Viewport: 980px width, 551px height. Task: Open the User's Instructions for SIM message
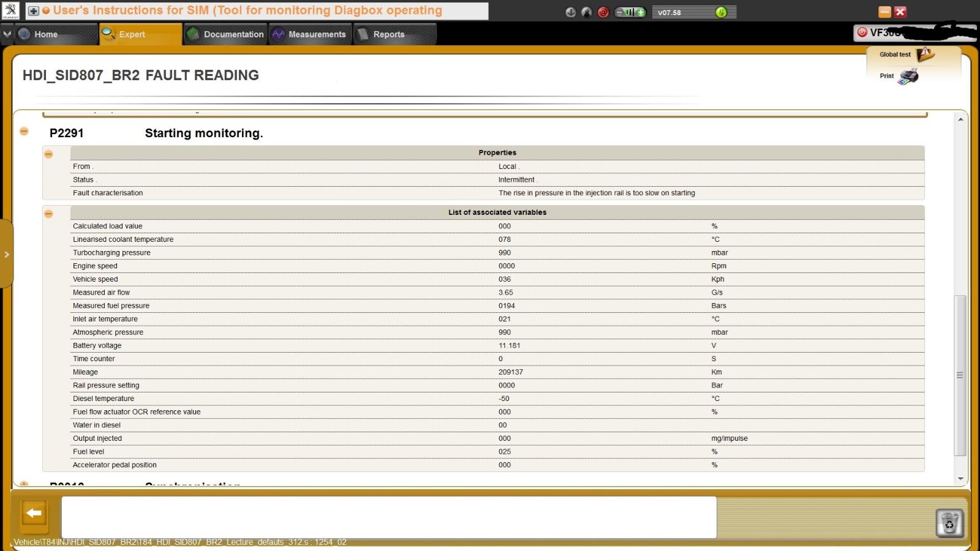pyautogui.click(x=247, y=10)
